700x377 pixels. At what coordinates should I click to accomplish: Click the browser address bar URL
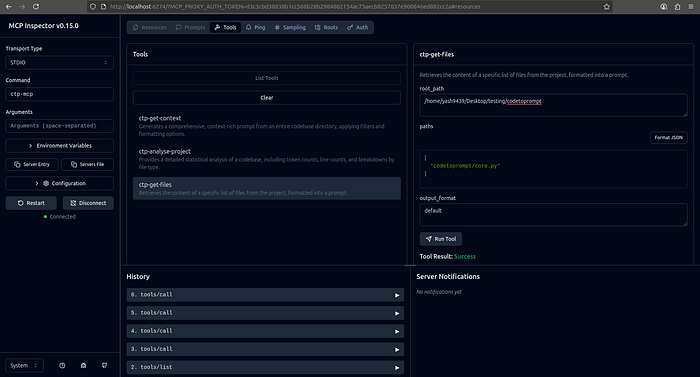coord(295,7)
